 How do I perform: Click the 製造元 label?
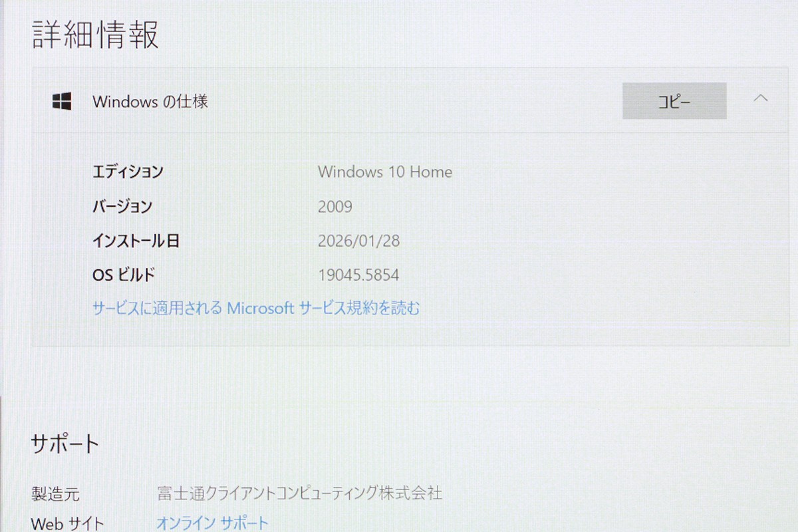click(55, 493)
